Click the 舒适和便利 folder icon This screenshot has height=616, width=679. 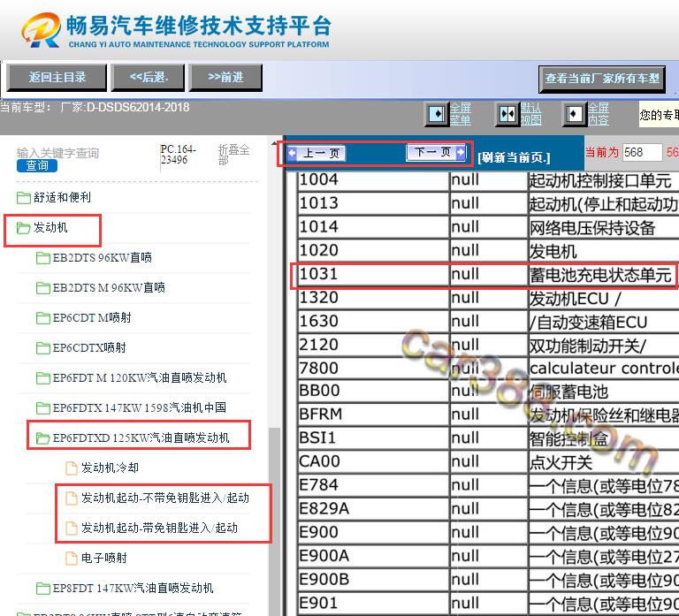(x=23, y=198)
